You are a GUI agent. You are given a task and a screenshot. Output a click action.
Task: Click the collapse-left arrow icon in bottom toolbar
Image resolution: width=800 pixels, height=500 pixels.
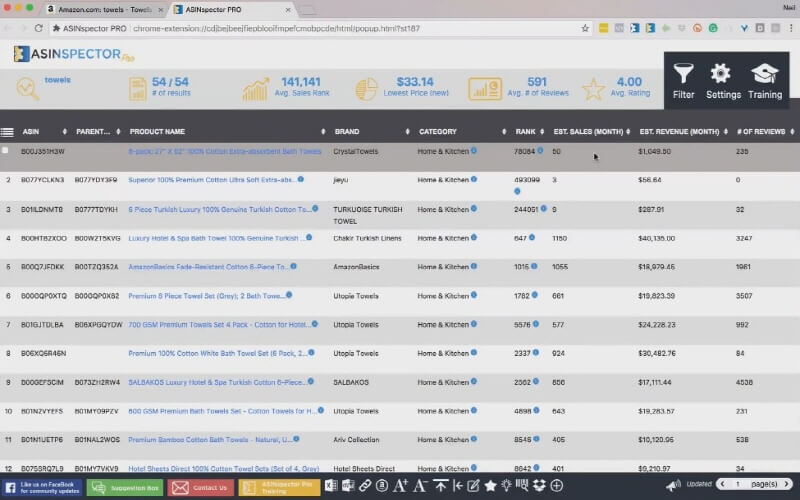click(457, 485)
